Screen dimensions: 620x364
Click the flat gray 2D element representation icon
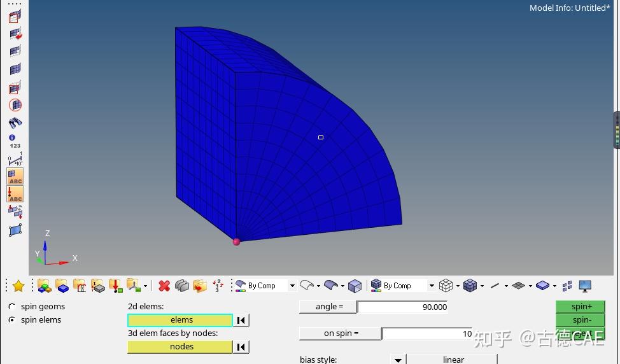click(518, 285)
